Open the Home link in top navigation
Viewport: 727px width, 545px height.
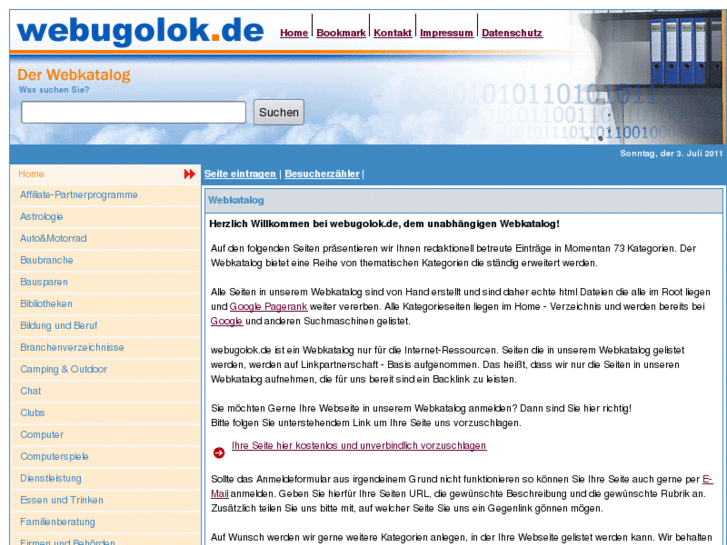294,33
